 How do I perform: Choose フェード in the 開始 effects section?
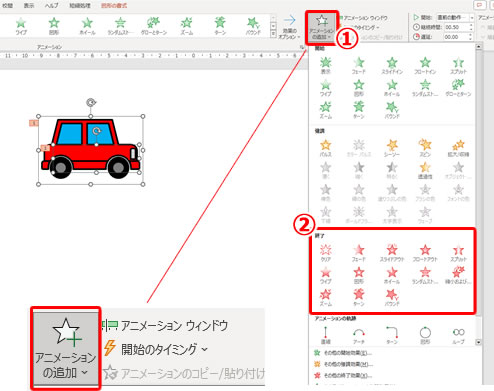click(359, 65)
